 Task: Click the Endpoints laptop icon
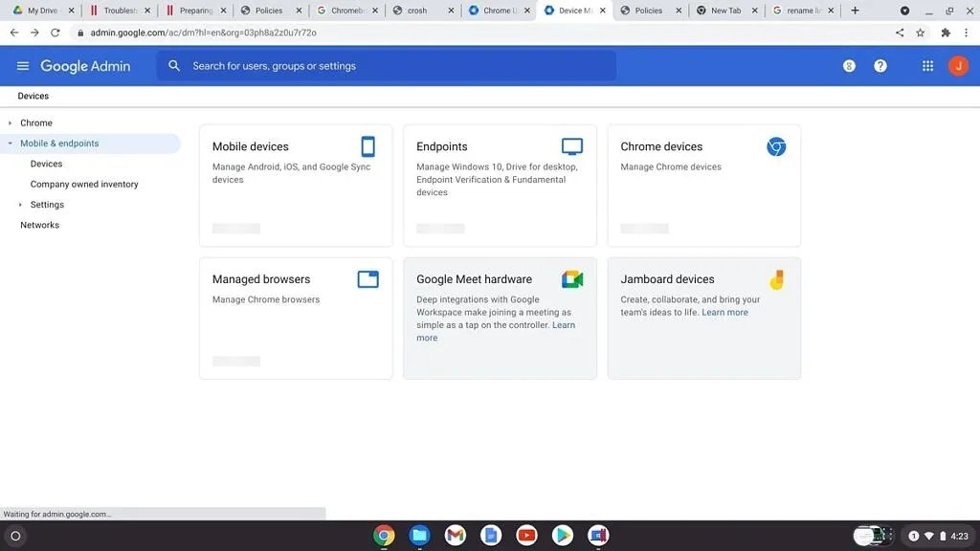coord(571,145)
